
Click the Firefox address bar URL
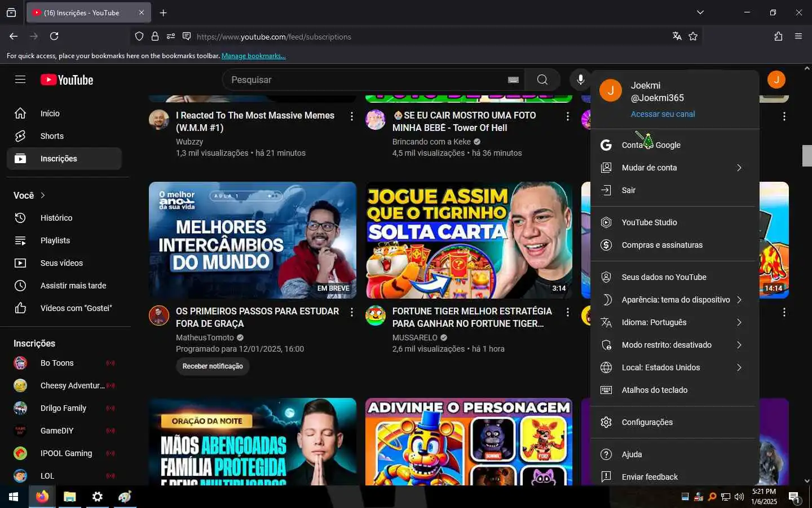[x=273, y=37]
